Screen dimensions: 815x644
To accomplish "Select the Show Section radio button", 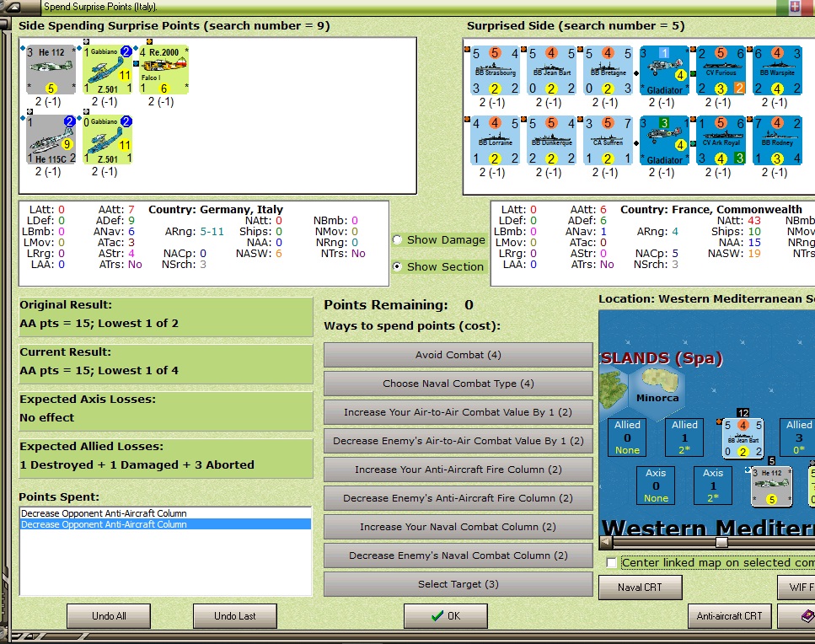I will [x=398, y=266].
